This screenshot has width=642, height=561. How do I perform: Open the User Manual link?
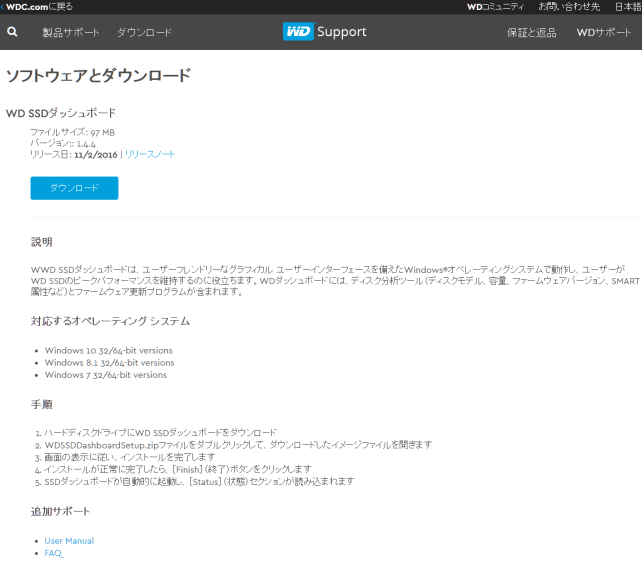coord(69,541)
